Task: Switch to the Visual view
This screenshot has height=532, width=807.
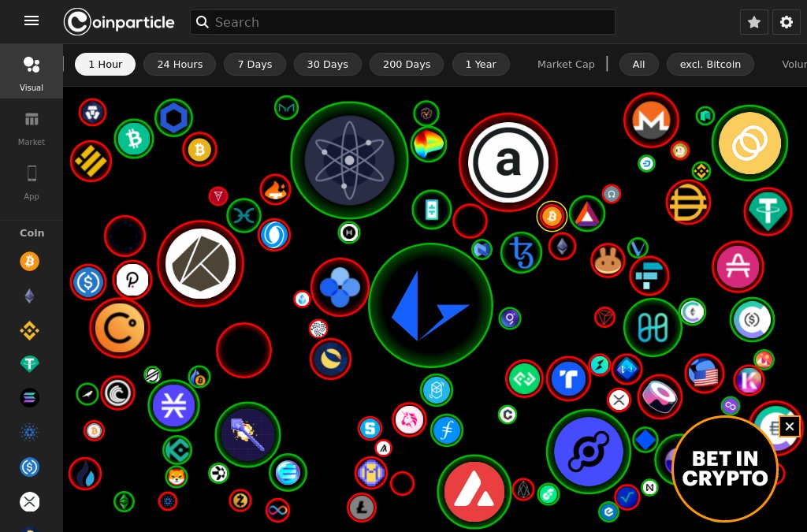Action: (32, 72)
